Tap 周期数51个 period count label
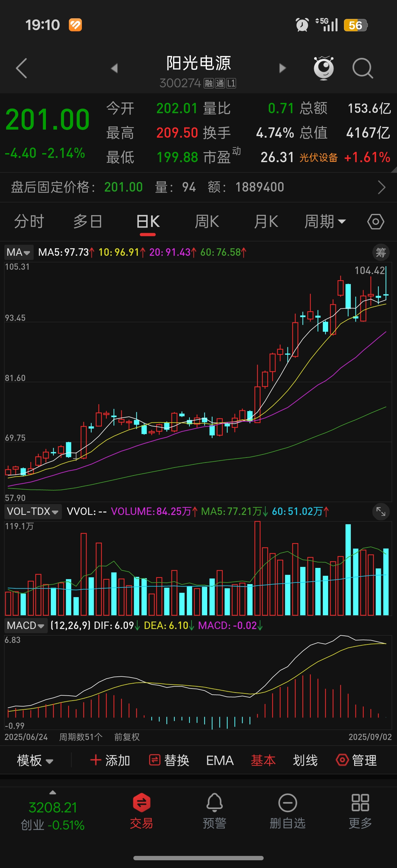This screenshot has height=868, width=397. tap(81, 737)
